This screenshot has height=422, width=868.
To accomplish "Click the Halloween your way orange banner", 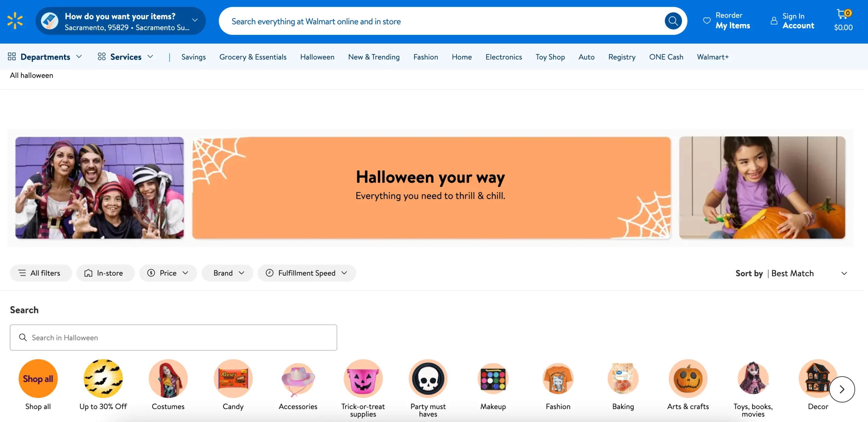I will (x=431, y=188).
